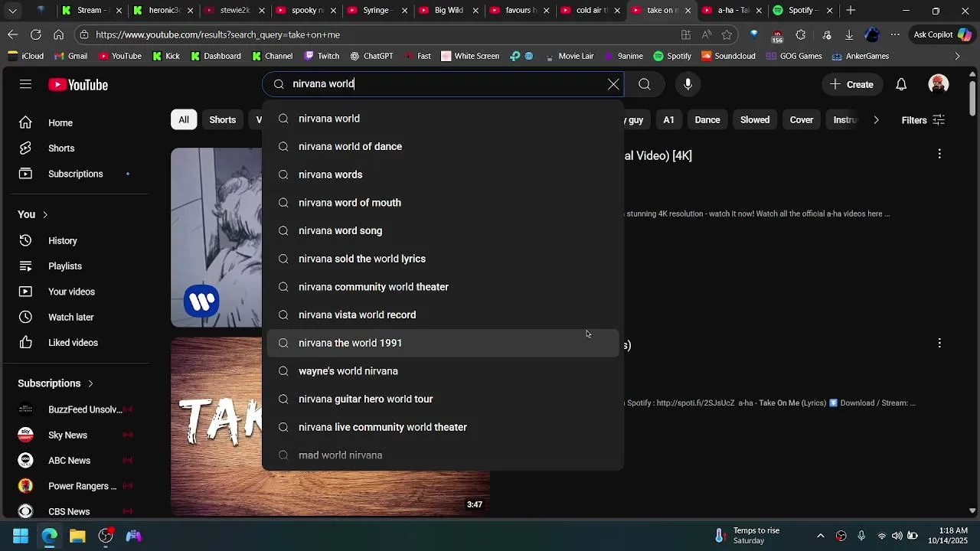Choose the suggestion 'nirvana guitar hero world tour'
This screenshot has width=980, height=551.
[443, 399]
